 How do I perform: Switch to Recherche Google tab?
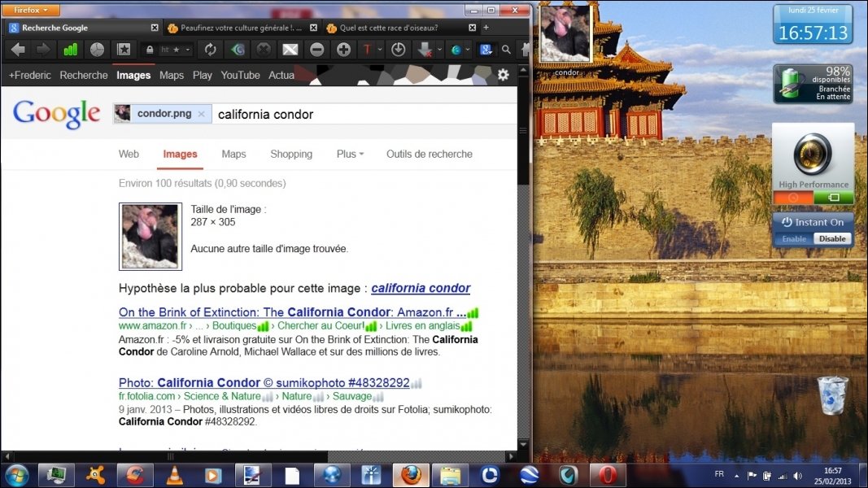point(83,28)
